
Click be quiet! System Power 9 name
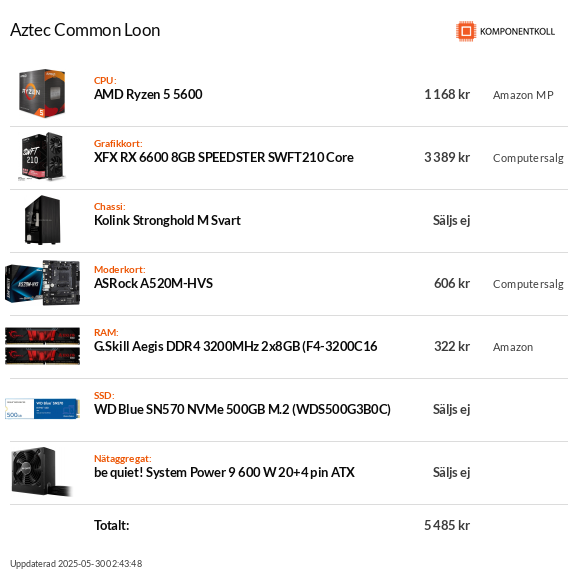(224, 472)
